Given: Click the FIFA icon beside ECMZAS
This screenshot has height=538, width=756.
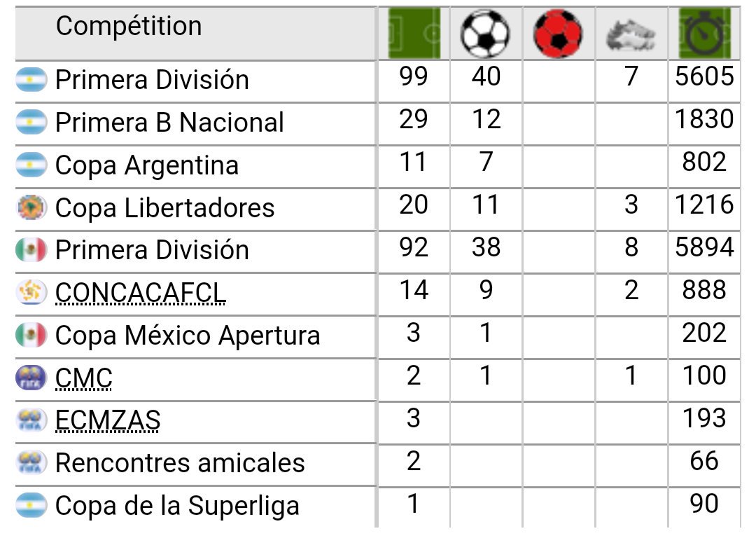Looking at the screenshot, I should coord(31,420).
